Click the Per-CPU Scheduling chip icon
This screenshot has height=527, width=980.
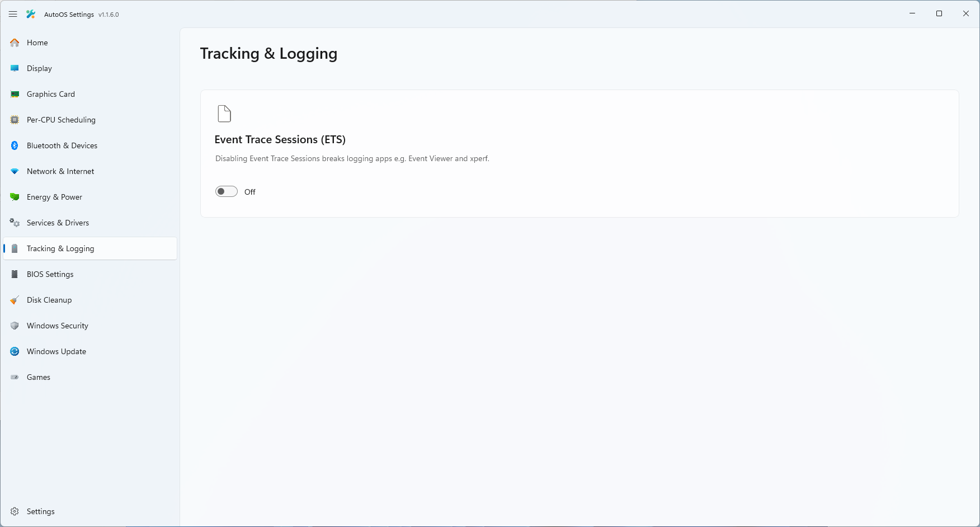coord(15,120)
